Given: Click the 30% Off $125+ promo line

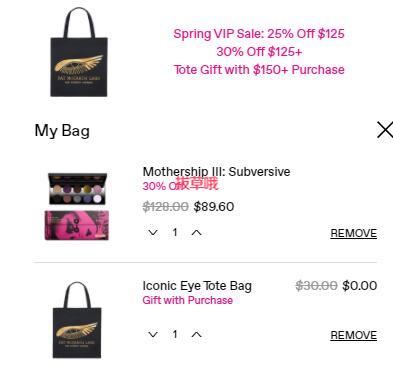Looking at the screenshot, I should [259, 52].
